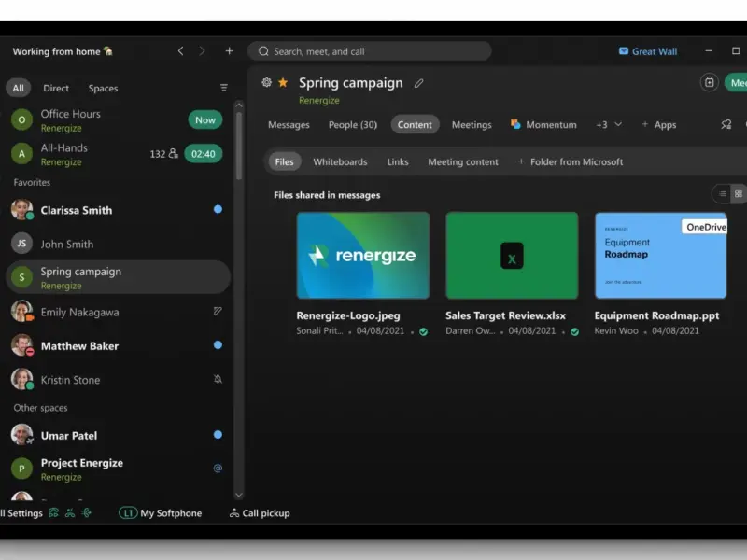Viewport: 747px width, 560px height.
Task: Open John Smith conversation
Action: pyautogui.click(x=117, y=244)
